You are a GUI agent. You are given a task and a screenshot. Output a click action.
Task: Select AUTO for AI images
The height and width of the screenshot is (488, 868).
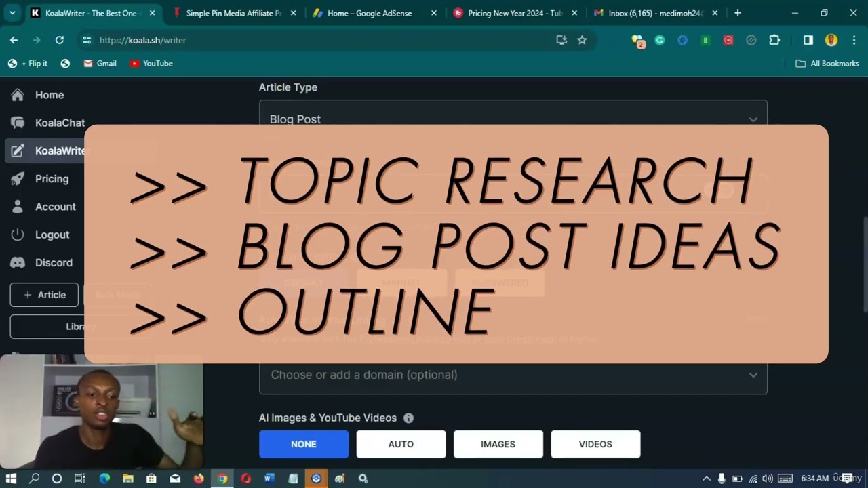(x=401, y=444)
